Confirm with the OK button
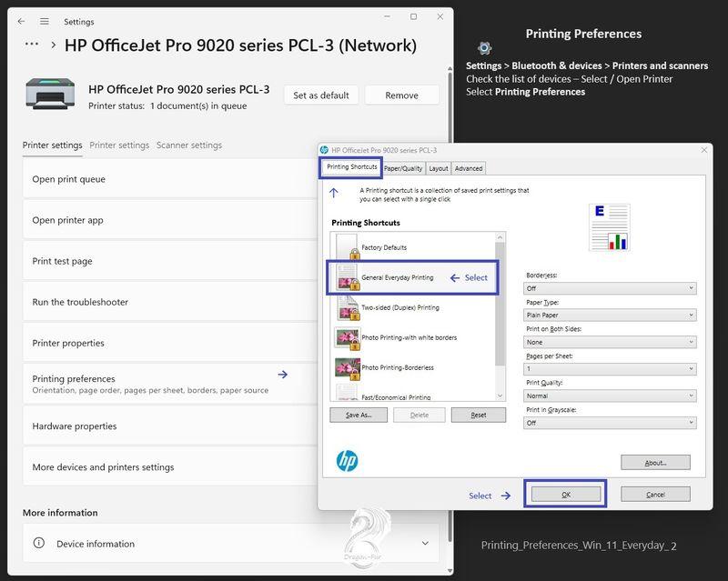The image size is (728, 581). pos(565,495)
